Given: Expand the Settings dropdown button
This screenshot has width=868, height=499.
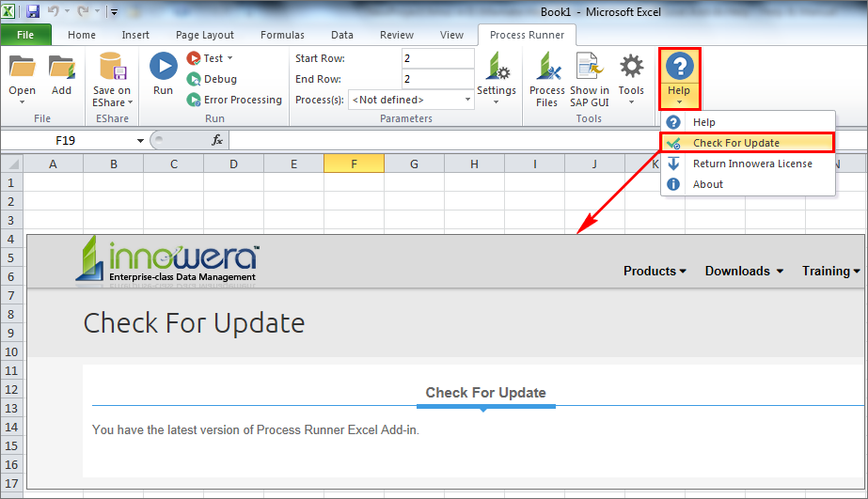Looking at the screenshot, I should (x=496, y=101).
